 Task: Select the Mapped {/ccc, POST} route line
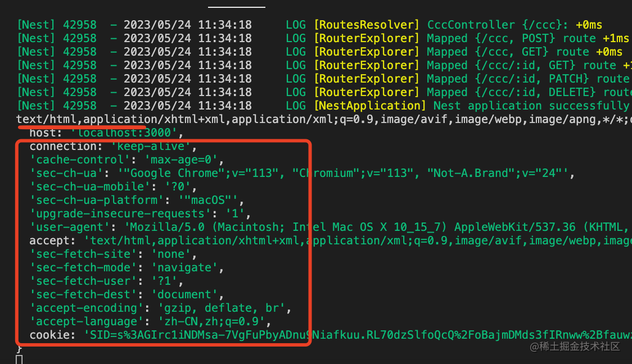(323, 38)
